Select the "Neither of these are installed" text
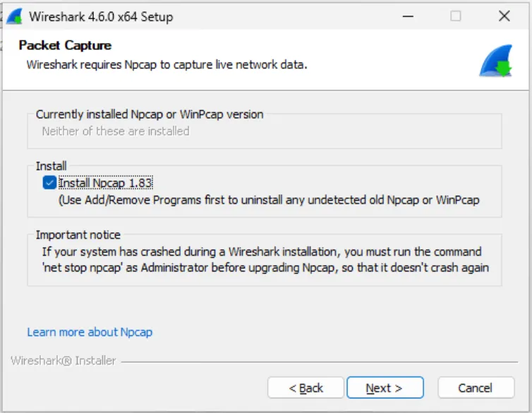 [116, 131]
